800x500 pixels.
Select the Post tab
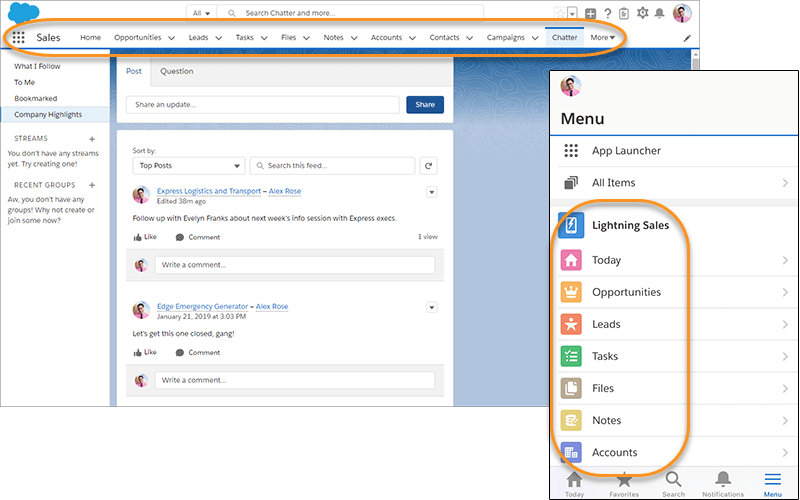tap(134, 71)
